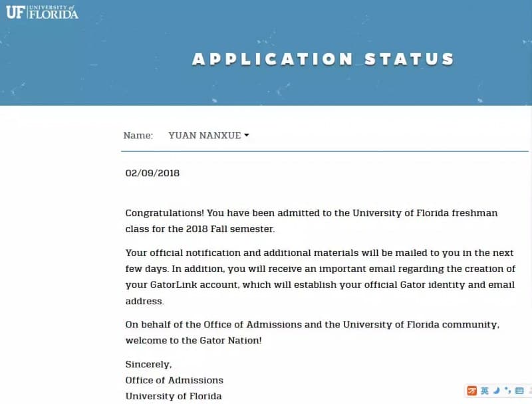
Task: Expand the YUAN NANXUE name dropdown
Action: 209,136
